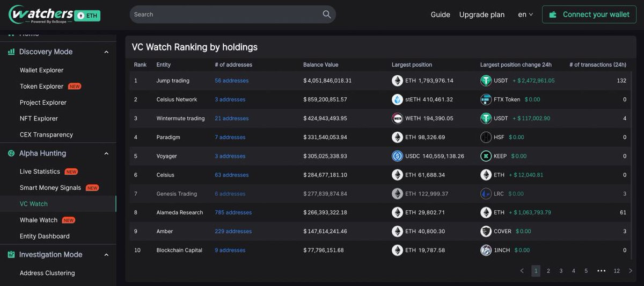644x286 pixels.
Task: Click ETH icon in Alameda Research largest position
Action: (397, 212)
